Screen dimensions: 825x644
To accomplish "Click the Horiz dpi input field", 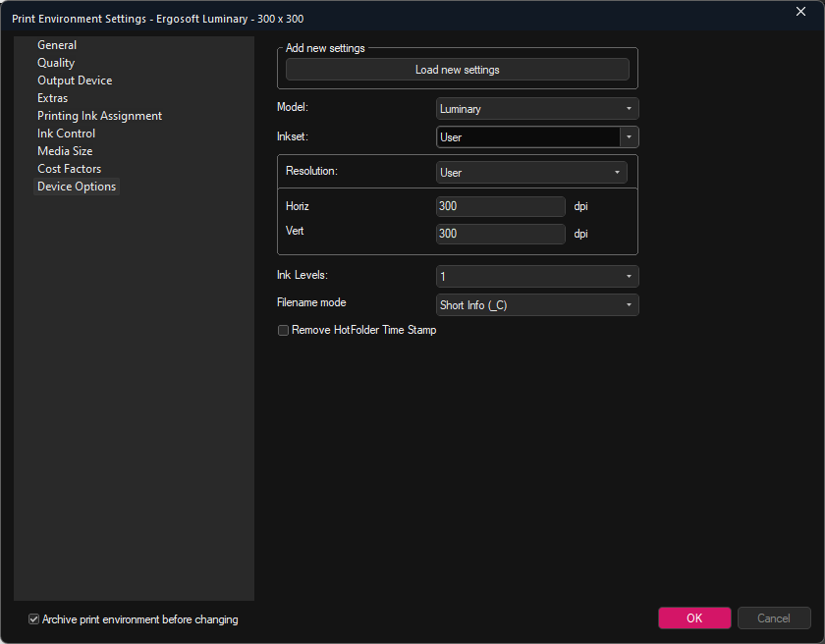I will click(x=500, y=206).
